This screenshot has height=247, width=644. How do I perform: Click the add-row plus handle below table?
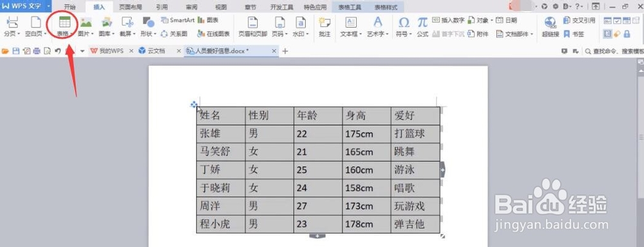point(317,236)
